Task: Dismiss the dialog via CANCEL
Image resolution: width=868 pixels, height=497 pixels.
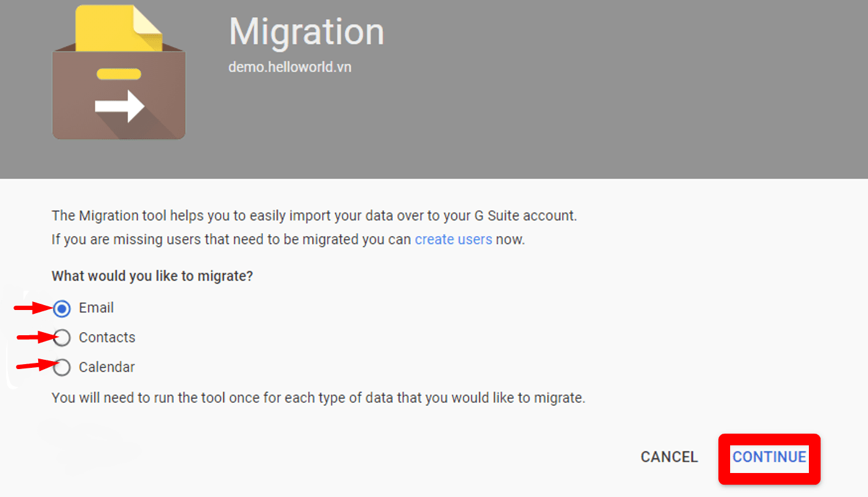Action: pos(669,457)
